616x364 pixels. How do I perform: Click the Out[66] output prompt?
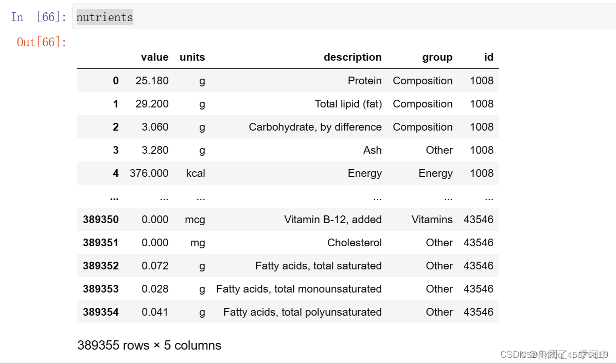tap(42, 42)
